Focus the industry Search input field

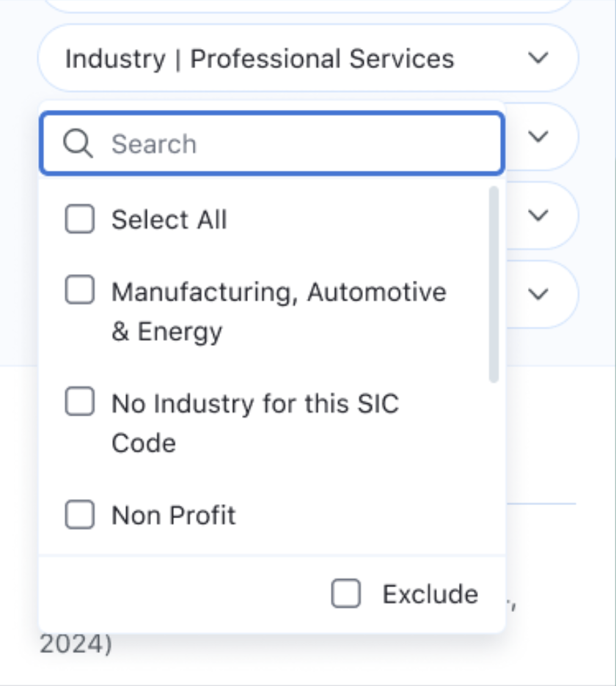click(293, 144)
